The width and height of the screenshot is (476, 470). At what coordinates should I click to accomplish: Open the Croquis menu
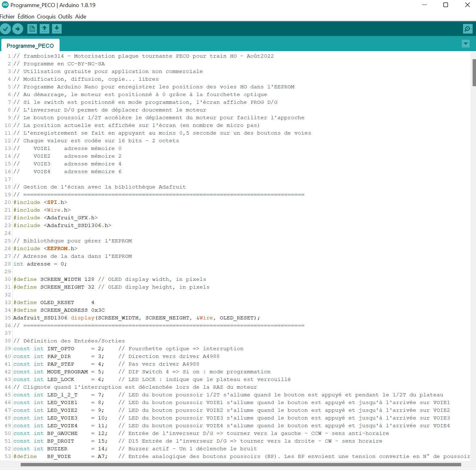tap(46, 17)
